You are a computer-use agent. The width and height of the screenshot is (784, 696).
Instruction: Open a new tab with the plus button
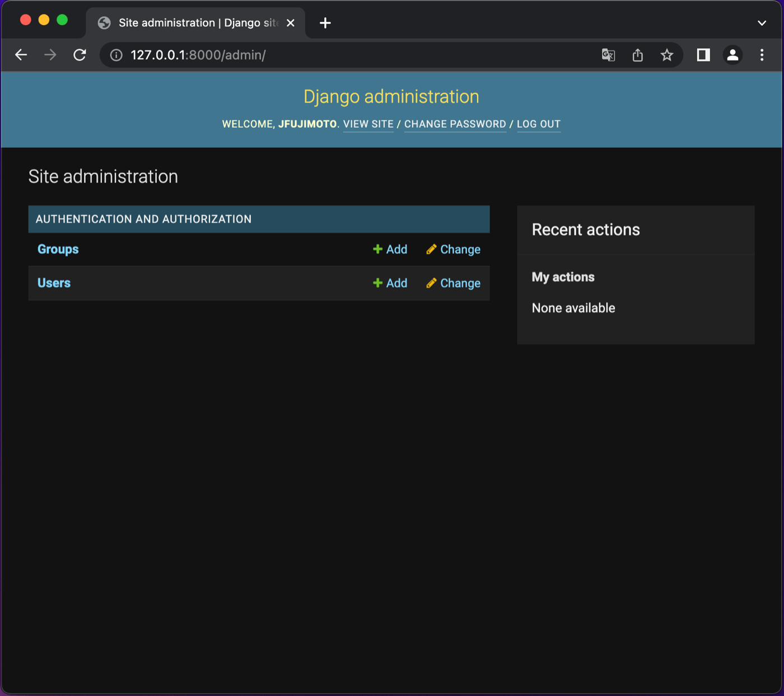point(325,23)
